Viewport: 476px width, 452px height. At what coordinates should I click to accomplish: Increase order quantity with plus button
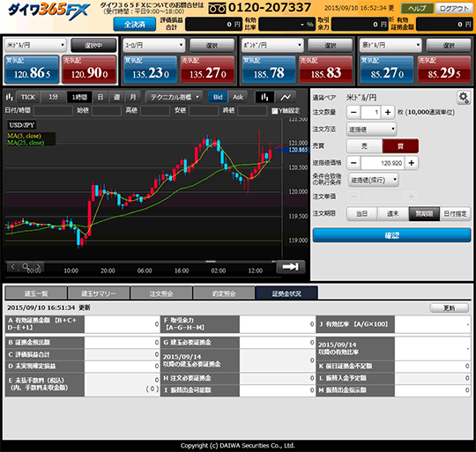click(388, 112)
